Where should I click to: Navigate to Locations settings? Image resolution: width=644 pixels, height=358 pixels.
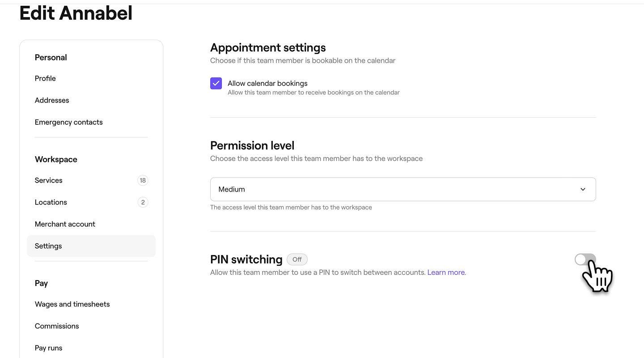(51, 202)
